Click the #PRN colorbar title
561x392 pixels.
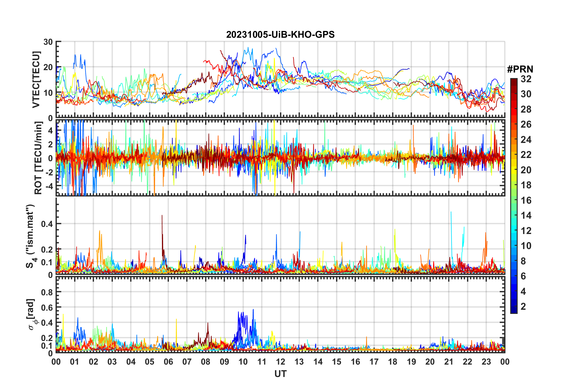[520, 69]
